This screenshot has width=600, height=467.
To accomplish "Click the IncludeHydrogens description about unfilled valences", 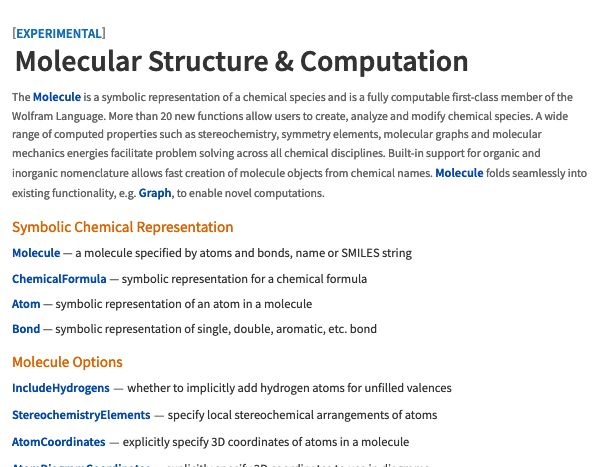I will pyautogui.click(x=289, y=388).
